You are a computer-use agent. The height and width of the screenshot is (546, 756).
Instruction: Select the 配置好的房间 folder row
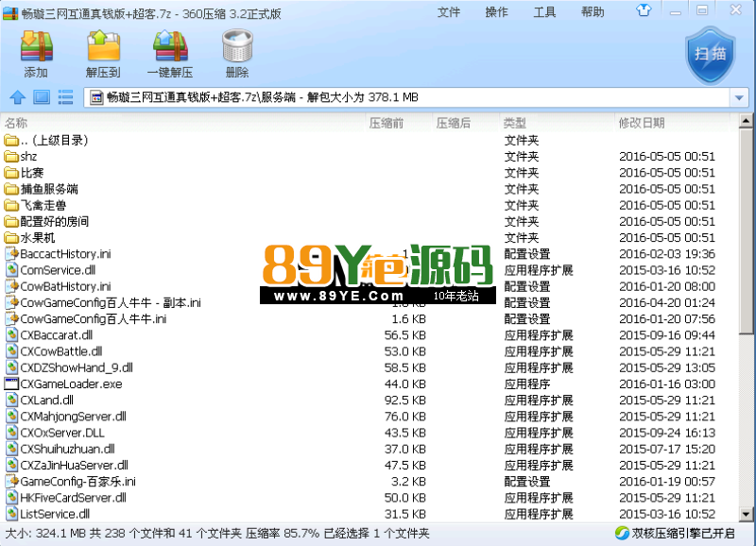pos(369,222)
